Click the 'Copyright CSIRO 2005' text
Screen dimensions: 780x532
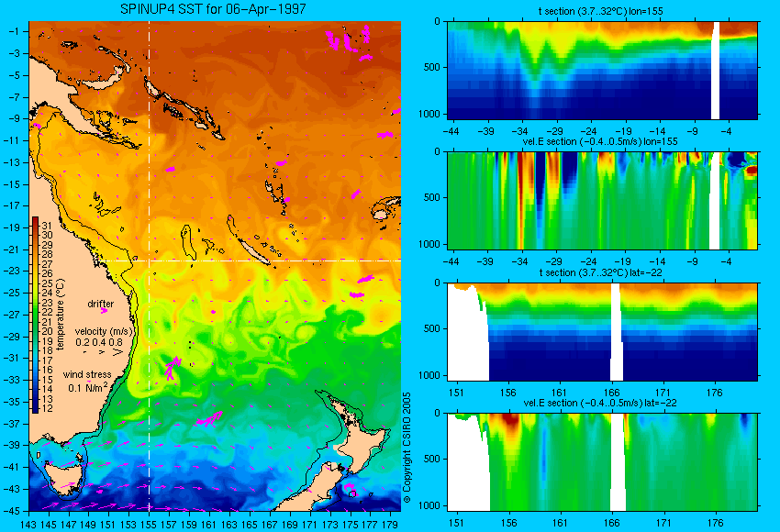tap(407, 448)
